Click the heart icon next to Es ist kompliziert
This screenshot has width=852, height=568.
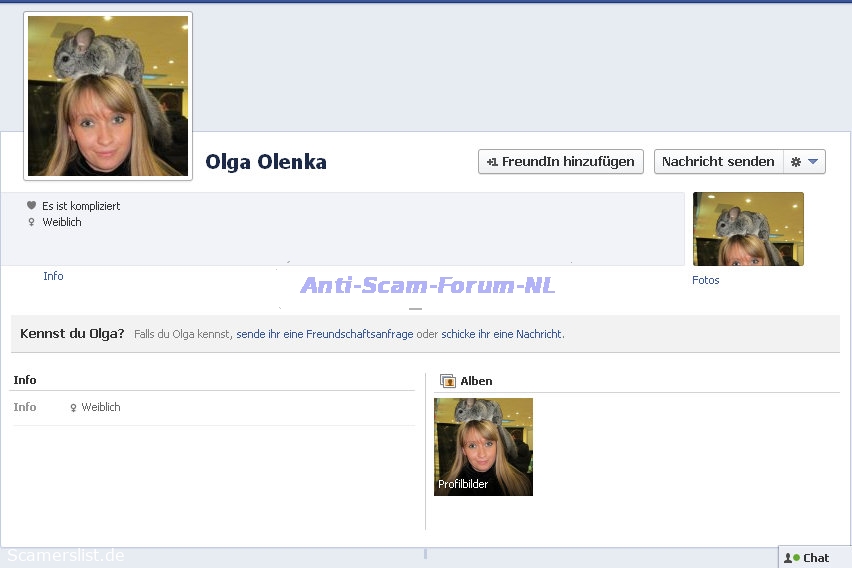pos(31,206)
